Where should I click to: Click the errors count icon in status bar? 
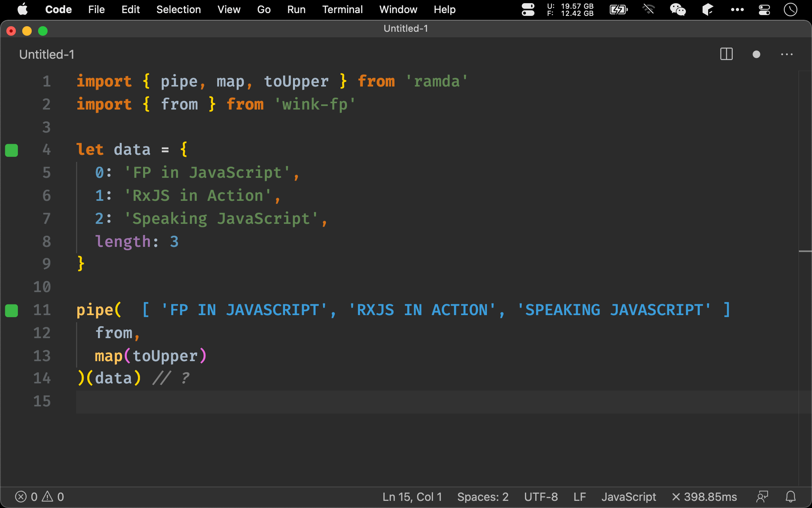click(21, 496)
